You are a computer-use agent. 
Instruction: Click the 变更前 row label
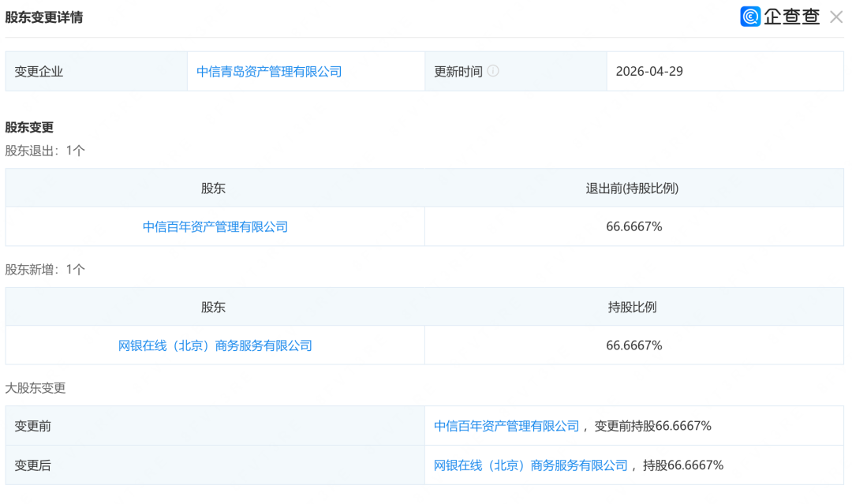click(32, 426)
